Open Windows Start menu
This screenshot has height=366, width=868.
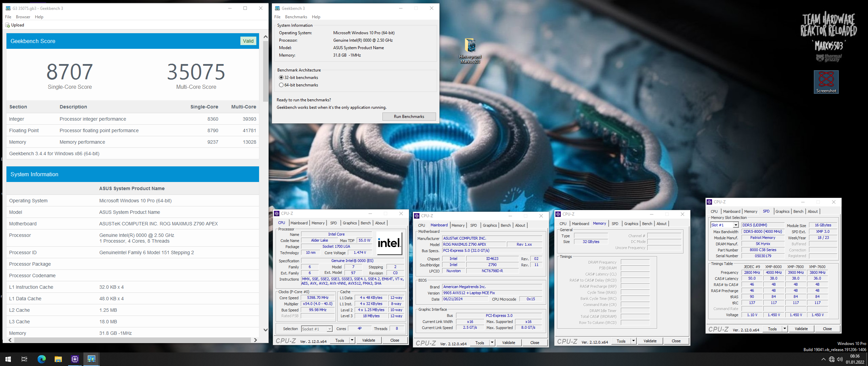(x=8, y=359)
